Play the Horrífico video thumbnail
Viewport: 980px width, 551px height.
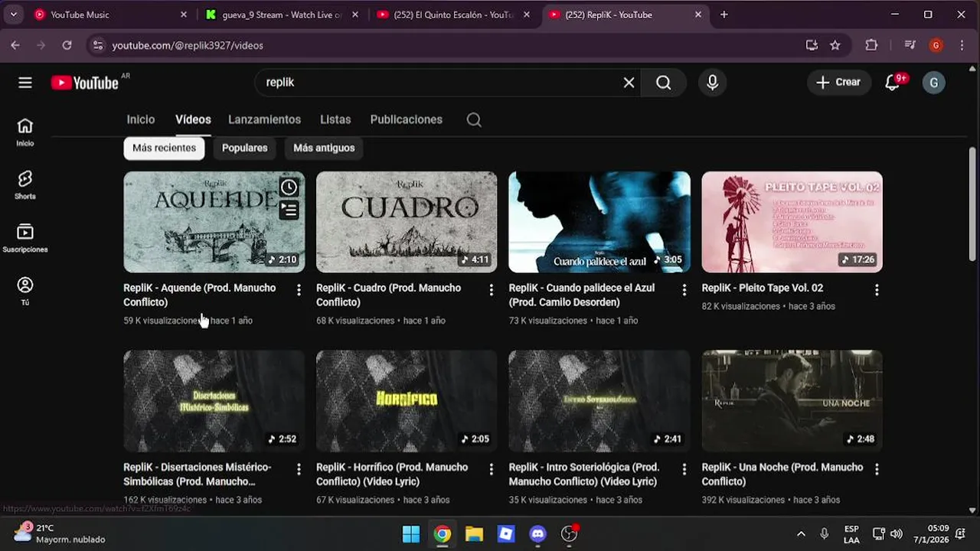click(407, 401)
